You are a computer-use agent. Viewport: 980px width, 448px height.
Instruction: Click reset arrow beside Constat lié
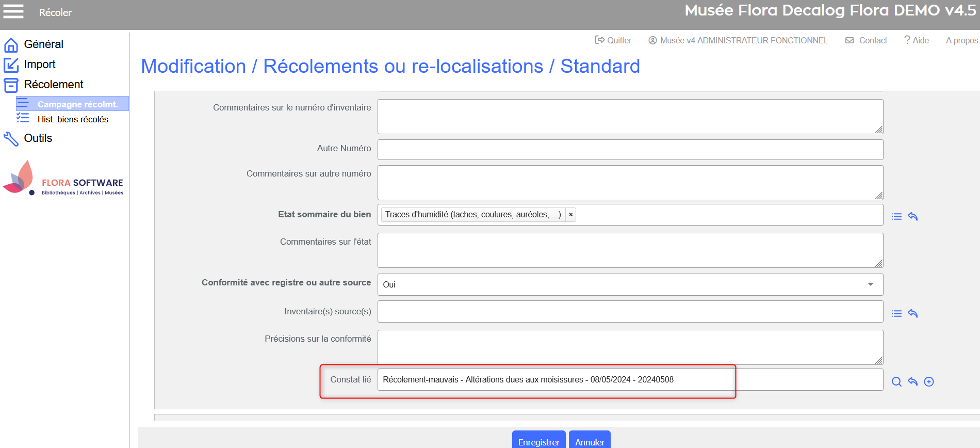point(912,382)
